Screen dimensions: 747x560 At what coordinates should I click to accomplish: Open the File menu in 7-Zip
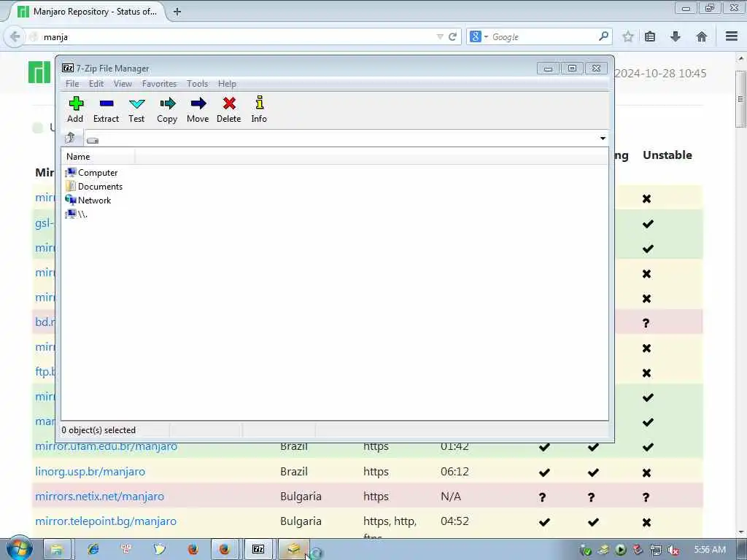[x=72, y=84]
